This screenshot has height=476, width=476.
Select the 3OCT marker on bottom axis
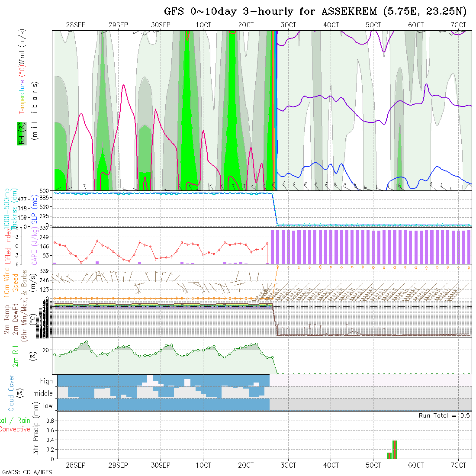coord(288,465)
